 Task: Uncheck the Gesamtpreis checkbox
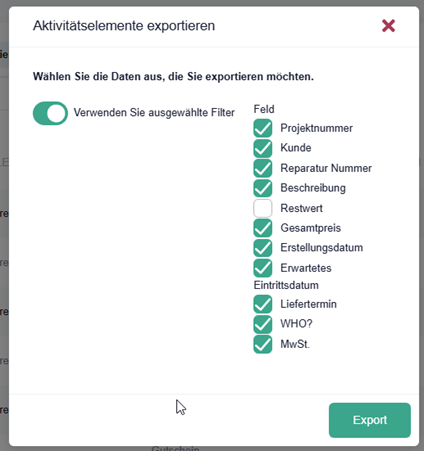[x=263, y=228]
